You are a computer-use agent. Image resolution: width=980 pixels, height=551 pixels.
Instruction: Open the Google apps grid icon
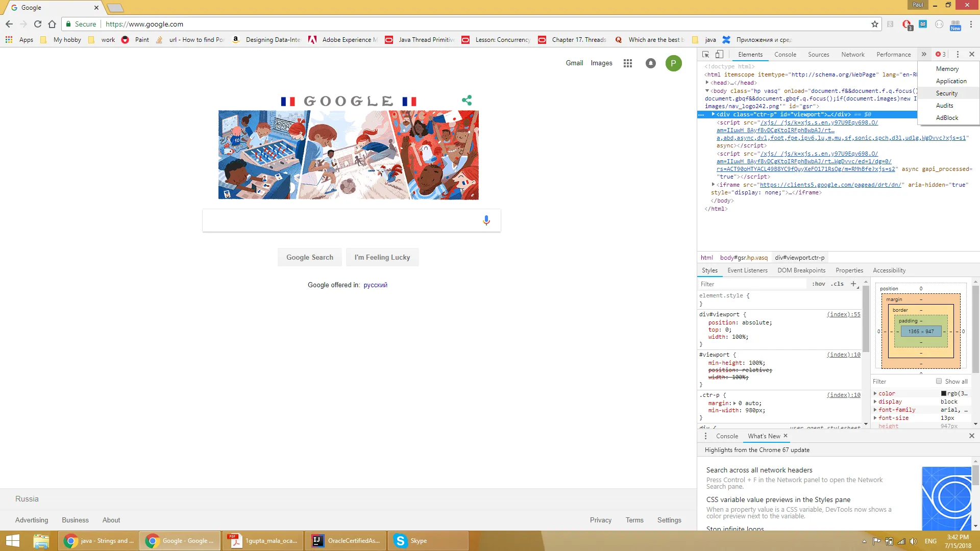coord(628,63)
